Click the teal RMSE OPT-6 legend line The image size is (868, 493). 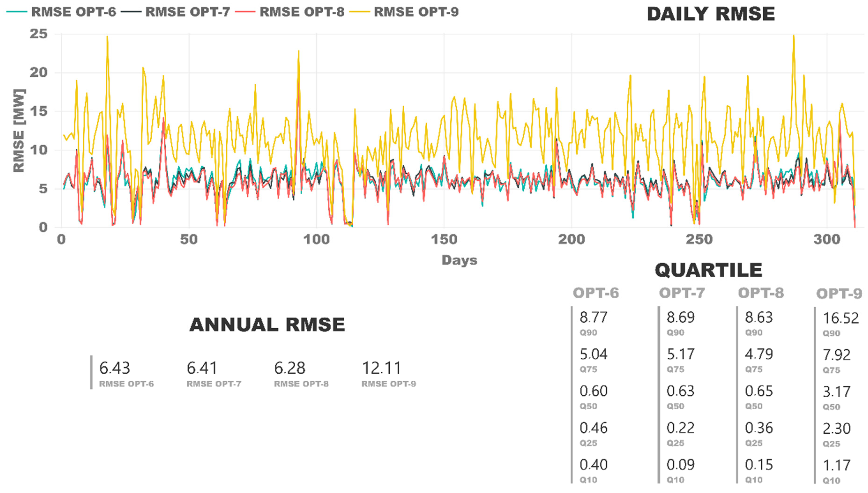coord(17,12)
